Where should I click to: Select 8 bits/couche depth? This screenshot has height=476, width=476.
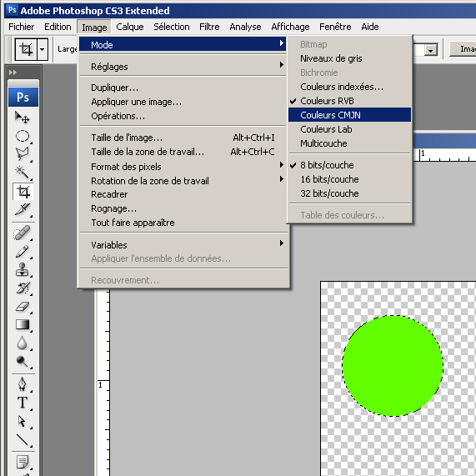[349, 165]
